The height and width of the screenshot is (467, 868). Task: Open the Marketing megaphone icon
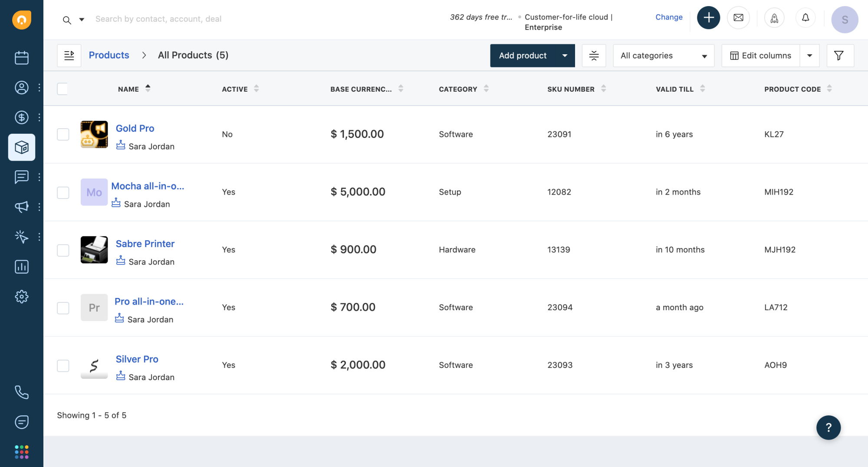[22, 207]
